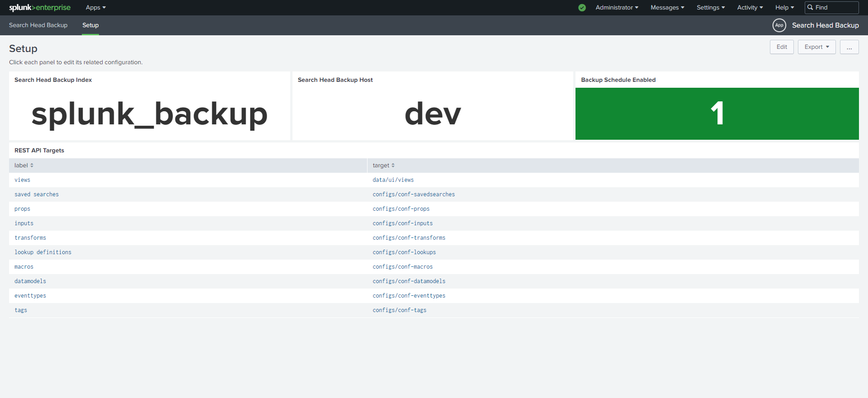
Task: Open the more actions ellipsis button
Action: click(x=849, y=47)
